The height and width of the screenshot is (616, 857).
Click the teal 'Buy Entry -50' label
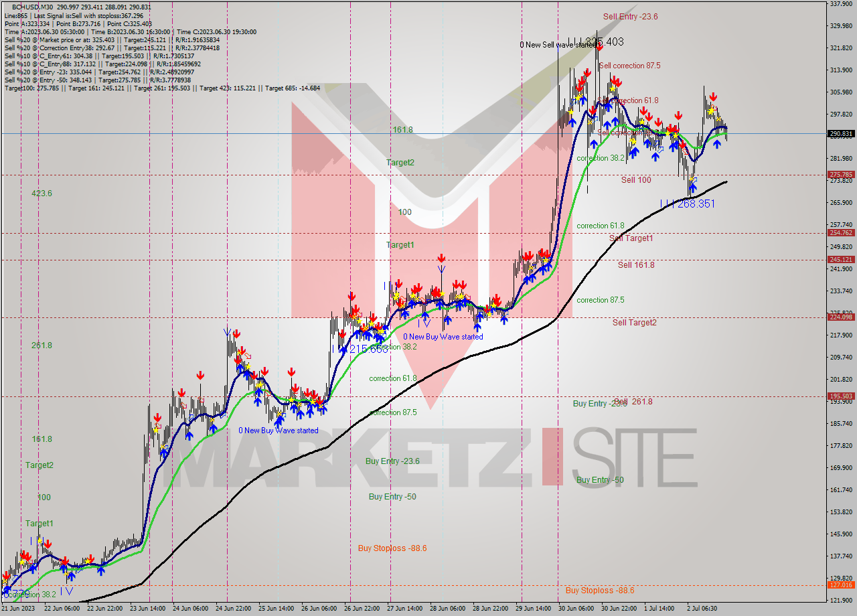click(x=392, y=497)
